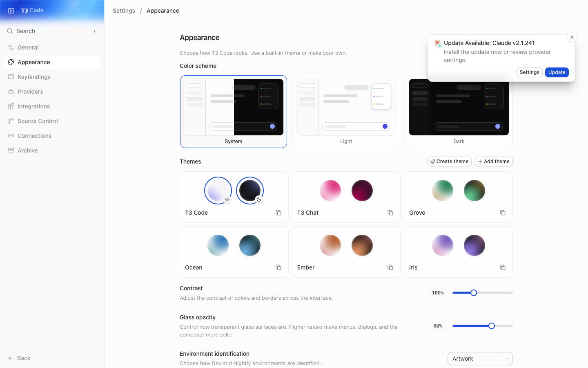Viewport: 588px width, 368px height.
Task: Copy the T3 Code theme
Action: coord(278,213)
